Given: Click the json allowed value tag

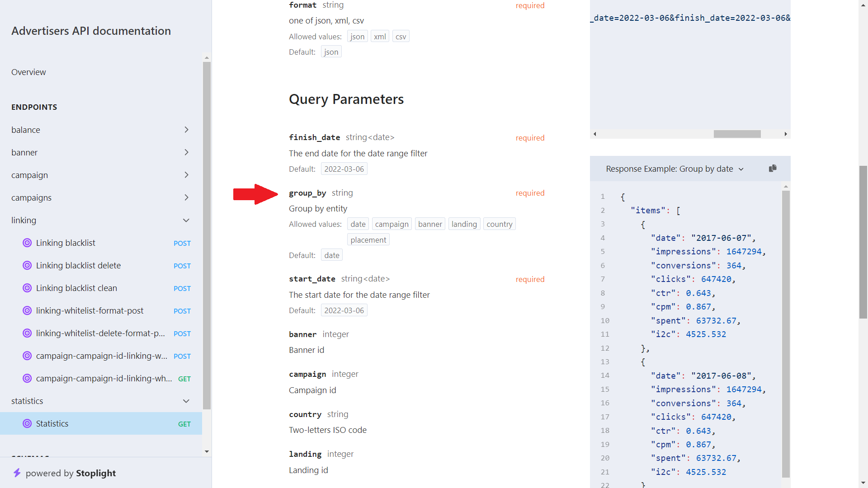Looking at the screenshot, I should coord(357,36).
